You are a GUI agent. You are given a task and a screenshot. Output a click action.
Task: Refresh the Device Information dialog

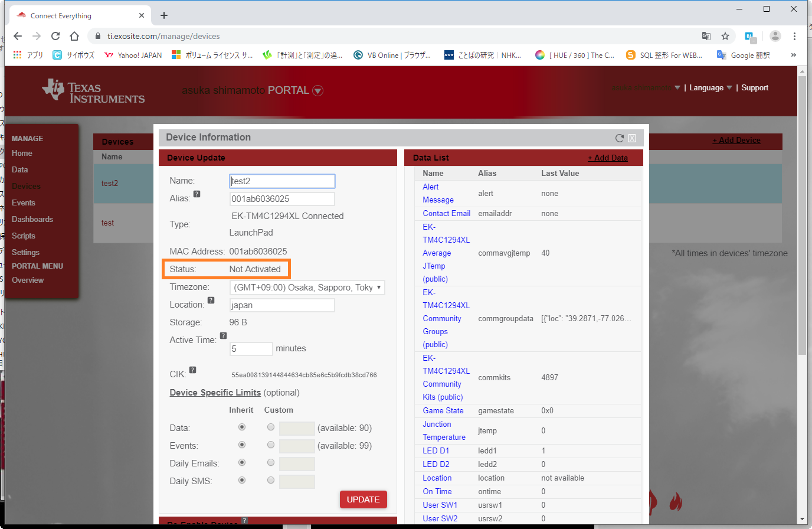620,138
